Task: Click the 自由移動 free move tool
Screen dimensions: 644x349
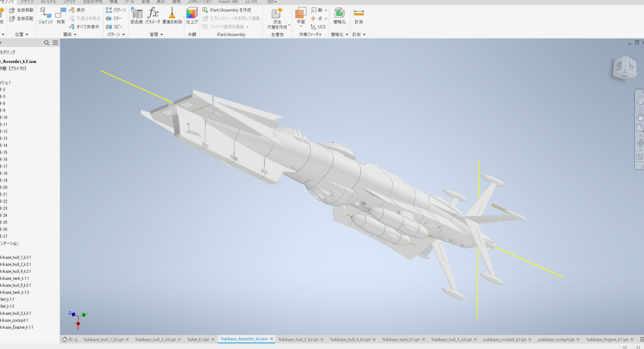Action: point(21,10)
